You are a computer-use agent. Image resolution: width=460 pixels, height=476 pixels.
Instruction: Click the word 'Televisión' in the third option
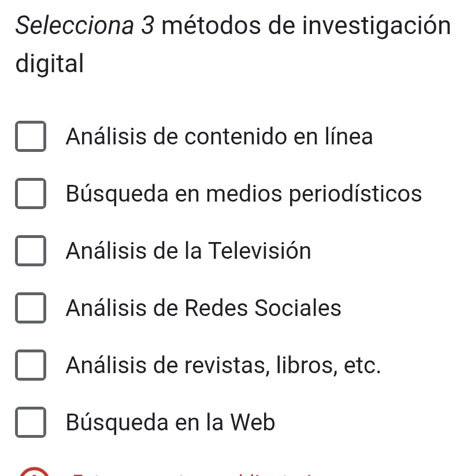point(259,251)
